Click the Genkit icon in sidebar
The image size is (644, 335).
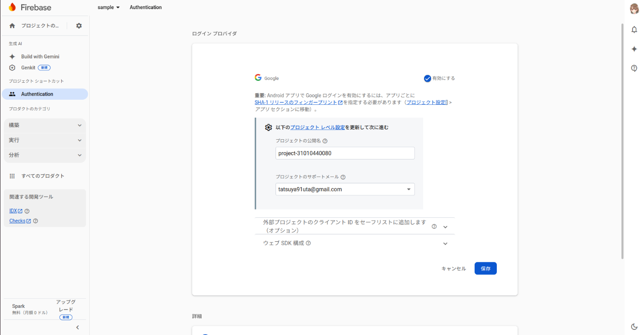point(12,68)
